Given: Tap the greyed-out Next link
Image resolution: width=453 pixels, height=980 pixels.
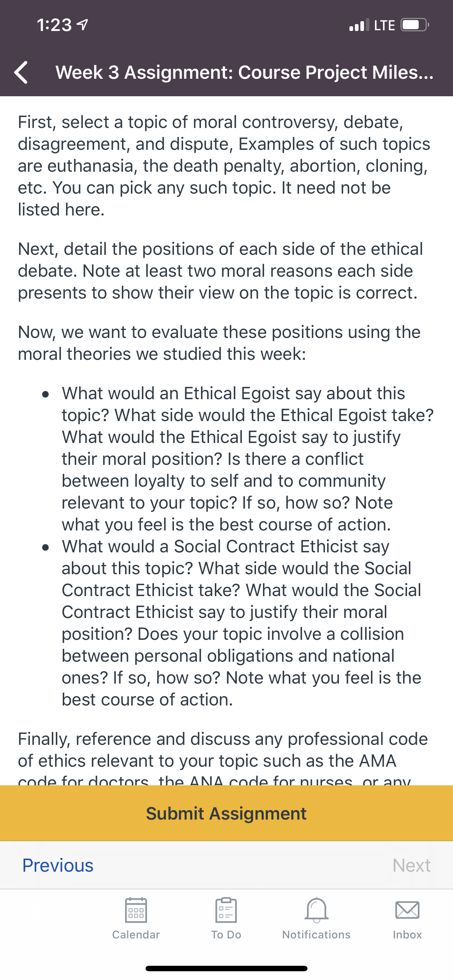Looking at the screenshot, I should (x=411, y=866).
